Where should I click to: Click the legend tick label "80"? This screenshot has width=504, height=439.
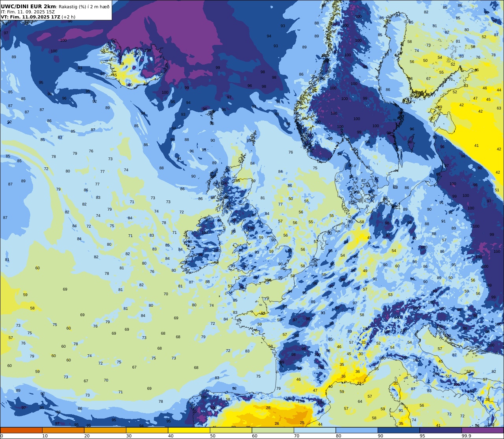[x=339, y=436]
